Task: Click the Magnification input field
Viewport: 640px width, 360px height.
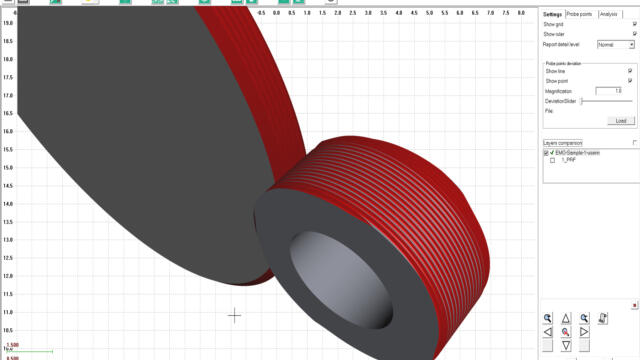Action: [x=609, y=91]
